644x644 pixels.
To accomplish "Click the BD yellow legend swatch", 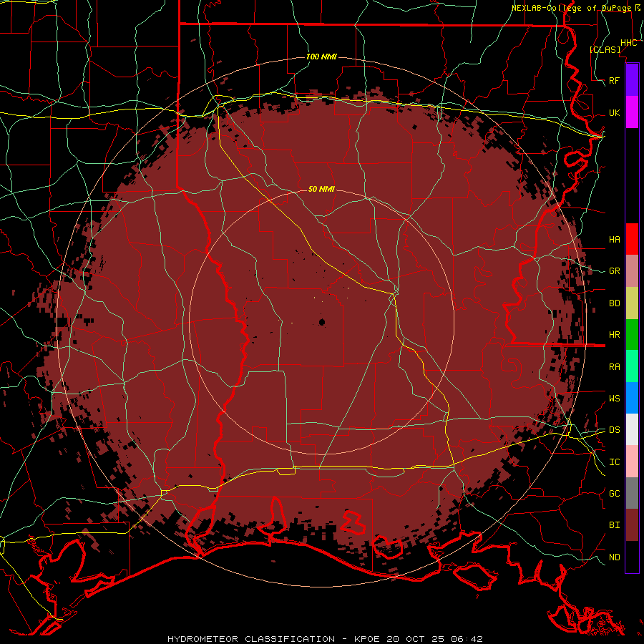I will [x=632, y=303].
